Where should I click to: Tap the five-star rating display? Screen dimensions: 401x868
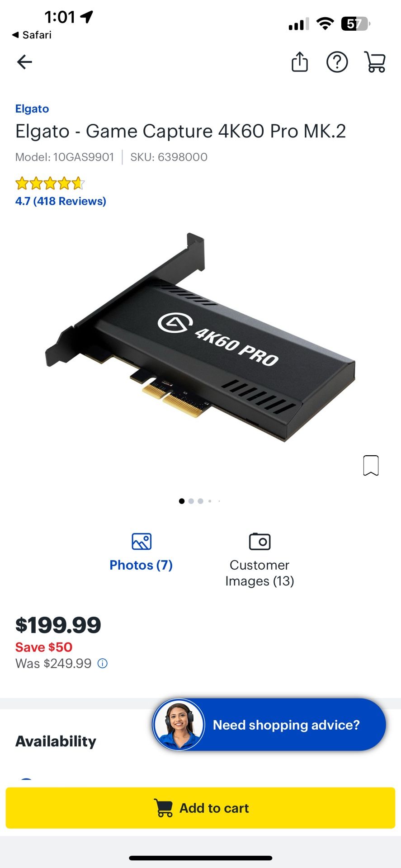(50, 184)
